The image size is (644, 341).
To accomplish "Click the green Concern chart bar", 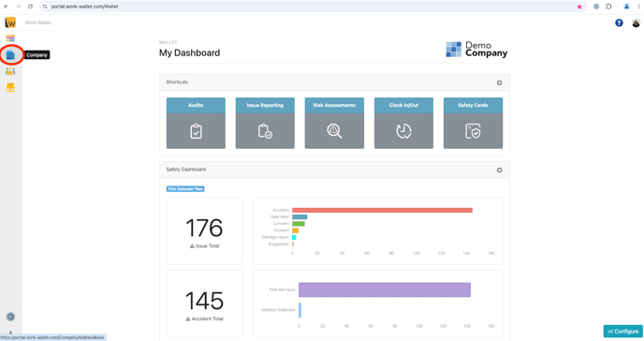I will (x=299, y=224).
